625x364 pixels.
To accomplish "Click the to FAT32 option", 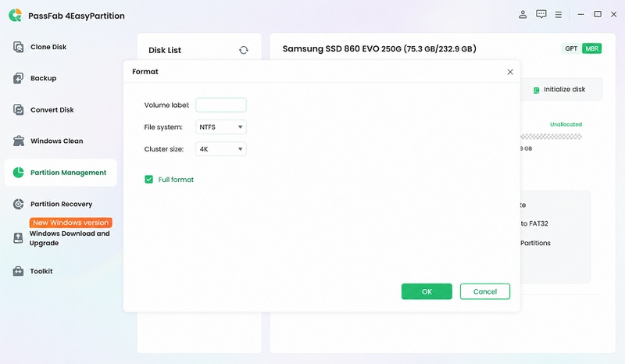I will click(x=534, y=223).
